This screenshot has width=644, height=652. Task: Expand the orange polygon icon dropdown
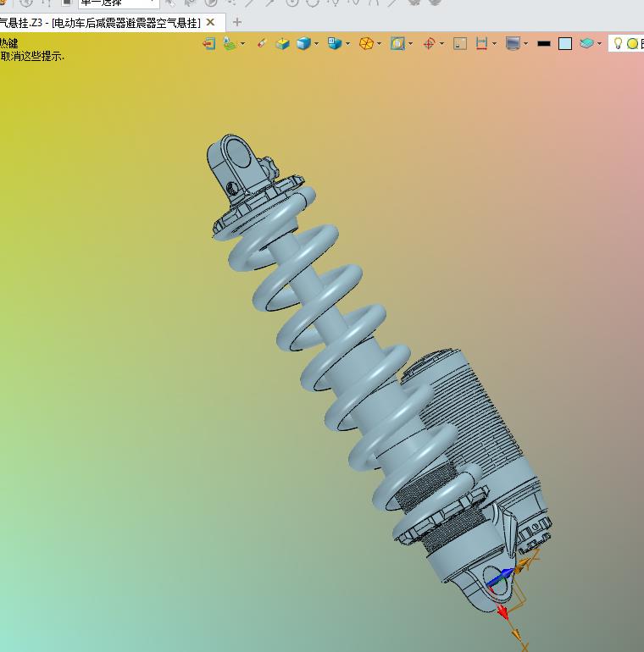379,43
